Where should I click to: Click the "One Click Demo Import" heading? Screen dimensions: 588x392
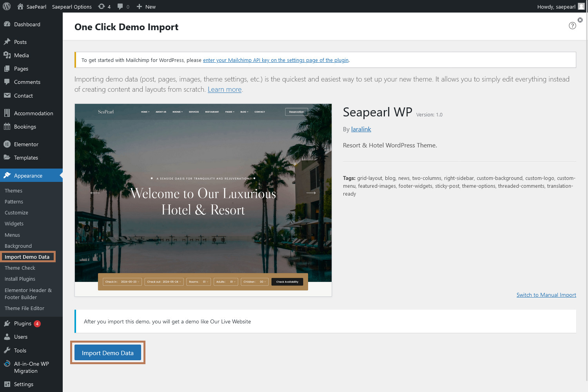[x=126, y=27]
